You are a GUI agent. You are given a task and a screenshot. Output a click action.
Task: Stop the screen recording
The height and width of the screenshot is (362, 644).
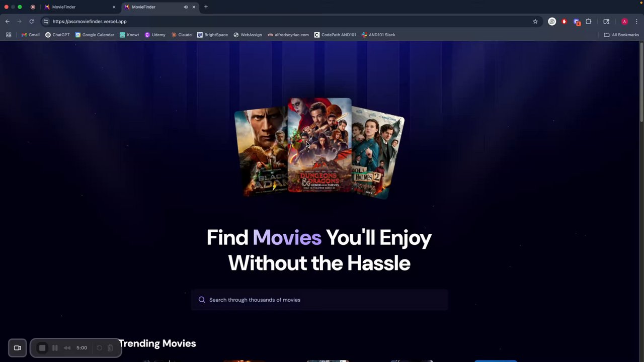click(x=42, y=348)
